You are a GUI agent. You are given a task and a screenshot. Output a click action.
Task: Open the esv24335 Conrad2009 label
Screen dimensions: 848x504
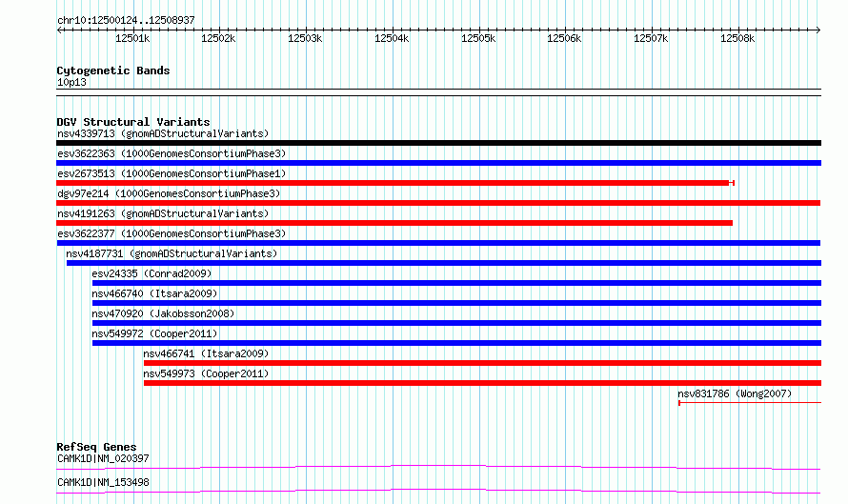(151, 273)
